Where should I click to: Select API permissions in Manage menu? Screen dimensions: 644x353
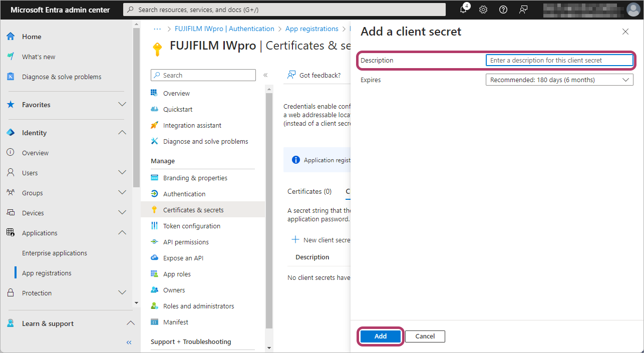[186, 242]
